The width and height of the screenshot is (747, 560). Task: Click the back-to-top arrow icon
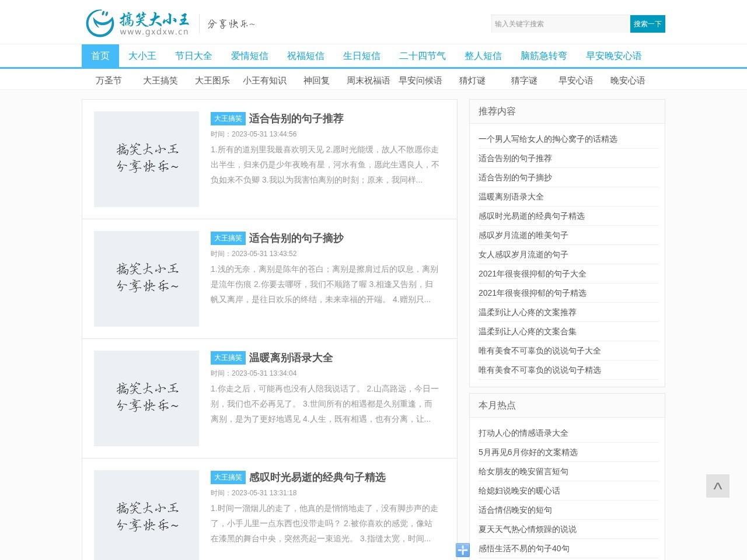pos(717,486)
